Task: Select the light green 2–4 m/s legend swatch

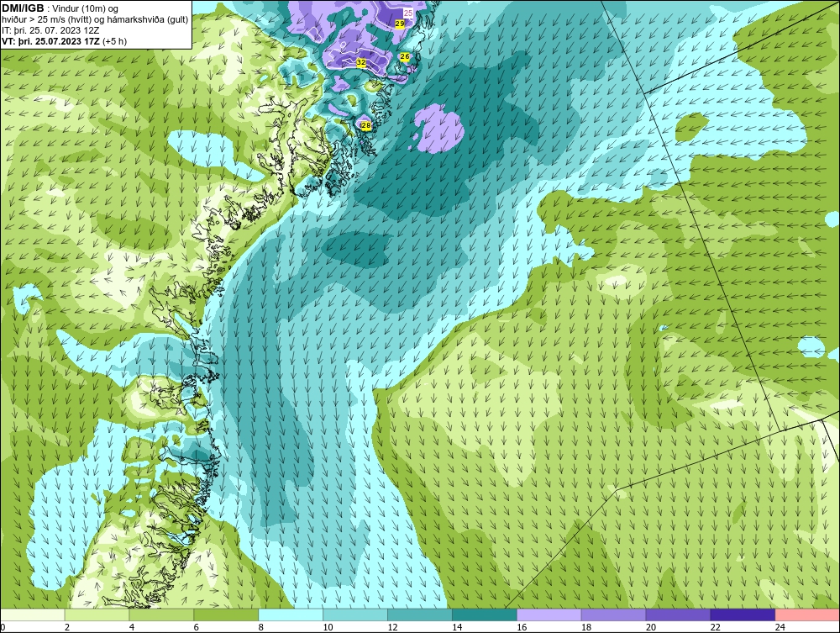Action: (97, 615)
